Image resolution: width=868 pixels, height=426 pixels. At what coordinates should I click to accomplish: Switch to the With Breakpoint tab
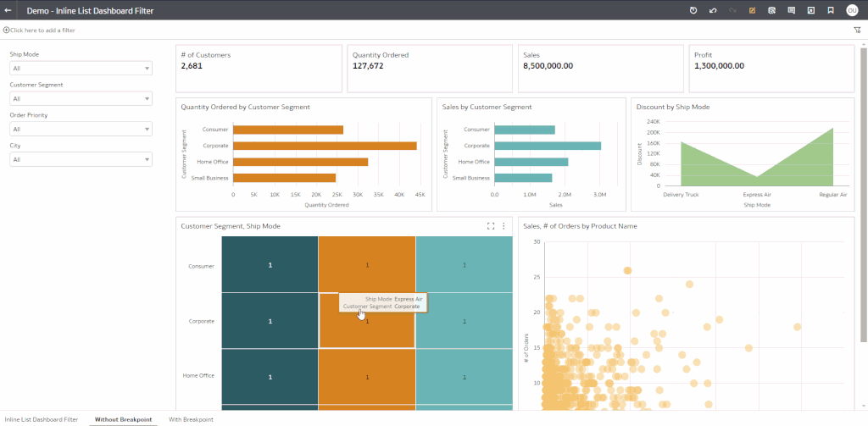click(x=191, y=419)
